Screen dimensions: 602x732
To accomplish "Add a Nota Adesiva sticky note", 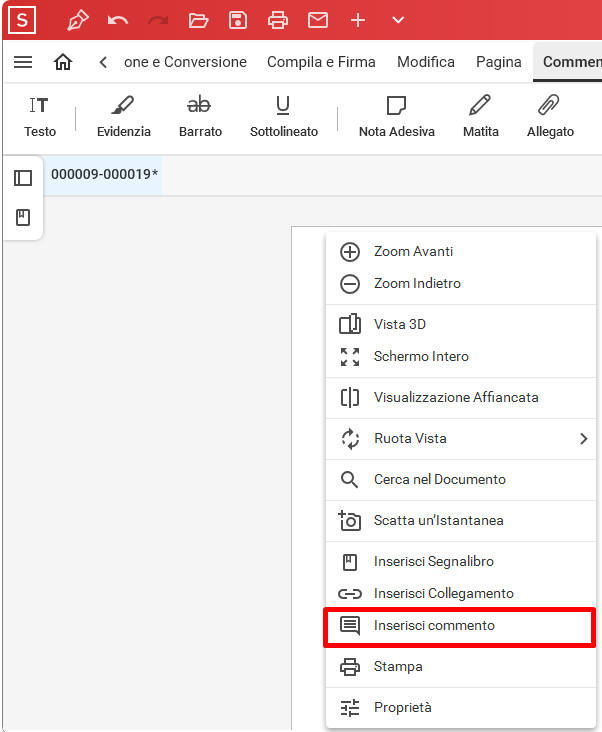I will coord(397,117).
